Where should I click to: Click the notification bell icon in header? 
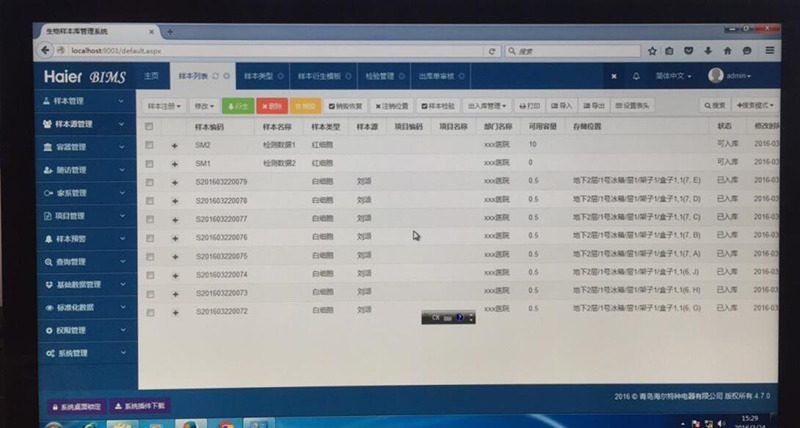click(x=636, y=76)
